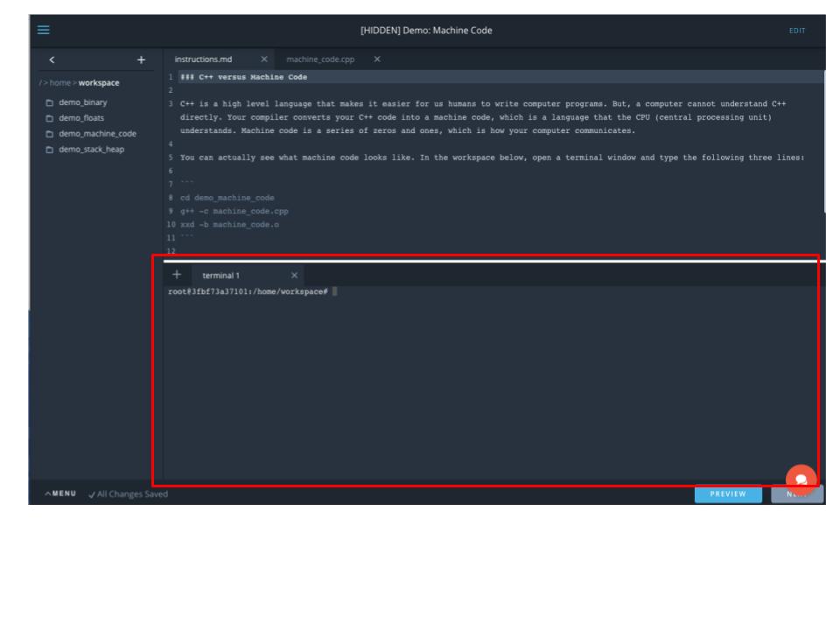
Task: Switch to the machine_code.cpp tab
Action: [x=319, y=59]
